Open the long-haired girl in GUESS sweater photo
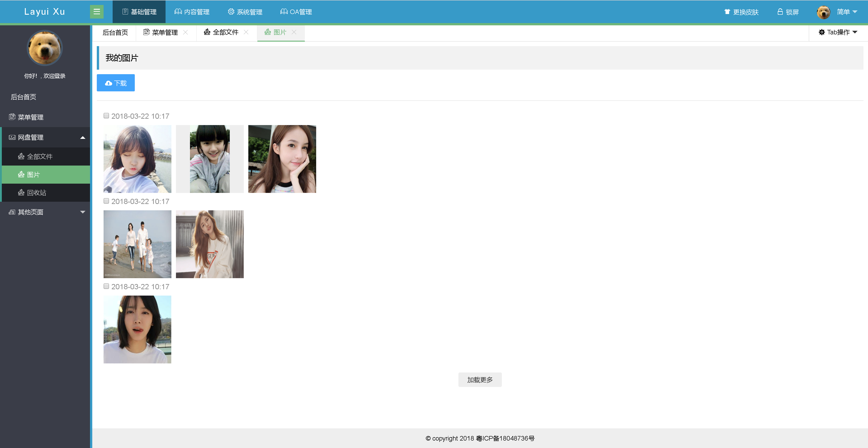 (x=210, y=244)
